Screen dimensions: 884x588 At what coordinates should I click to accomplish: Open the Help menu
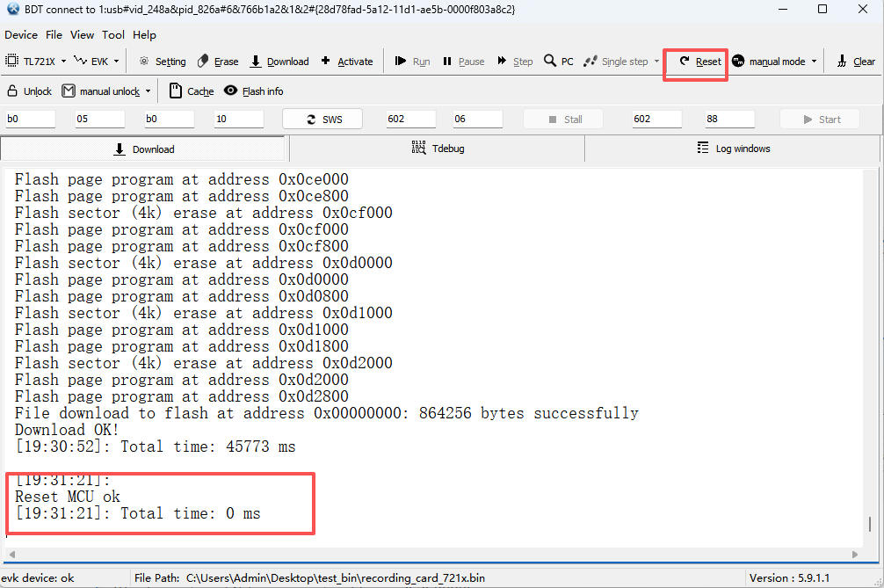(x=144, y=35)
